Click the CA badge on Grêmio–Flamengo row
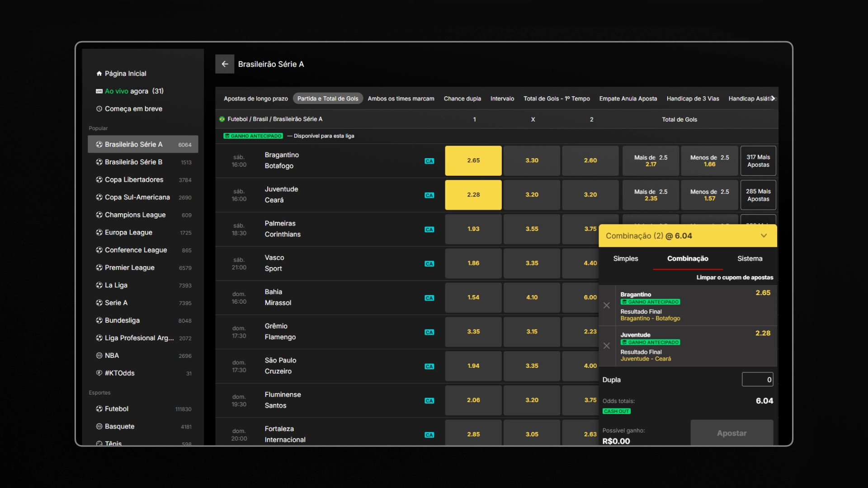Viewport: 868px width, 488px height. (429, 333)
